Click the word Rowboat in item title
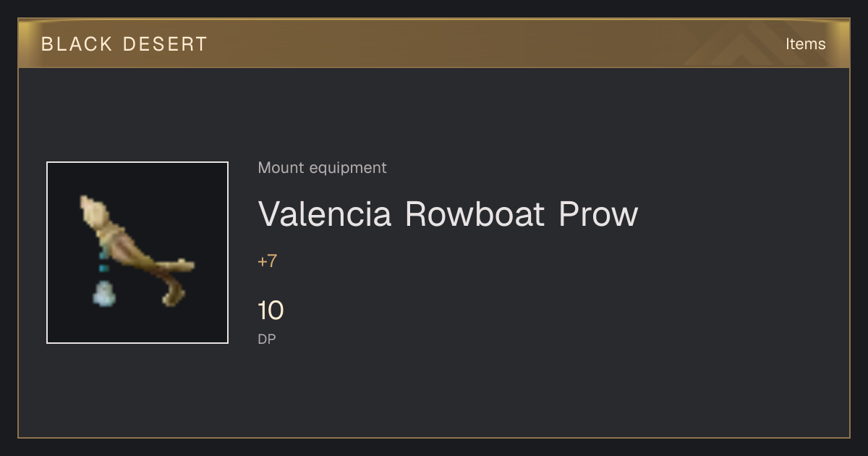Viewport: 868px width, 456px height. click(x=475, y=214)
